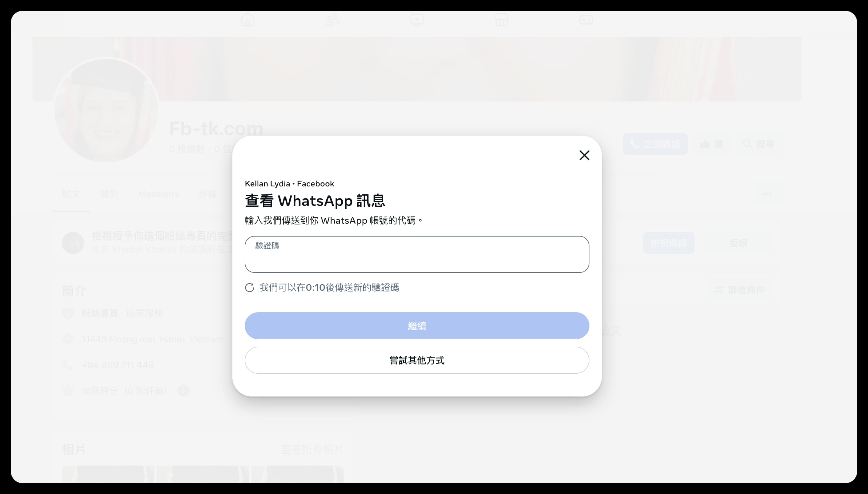868x494 pixels.
Task: Click the 檢視邀請 view invitation button
Action: coord(669,243)
